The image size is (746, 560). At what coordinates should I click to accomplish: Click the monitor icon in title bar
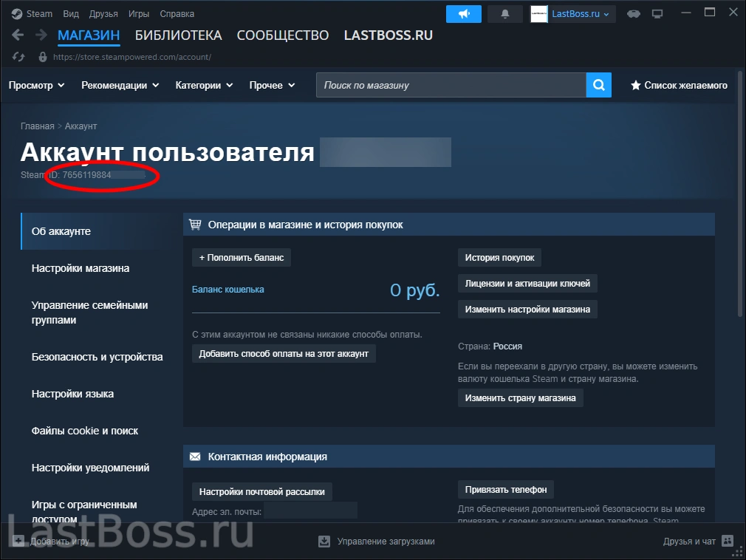pyautogui.click(x=657, y=13)
